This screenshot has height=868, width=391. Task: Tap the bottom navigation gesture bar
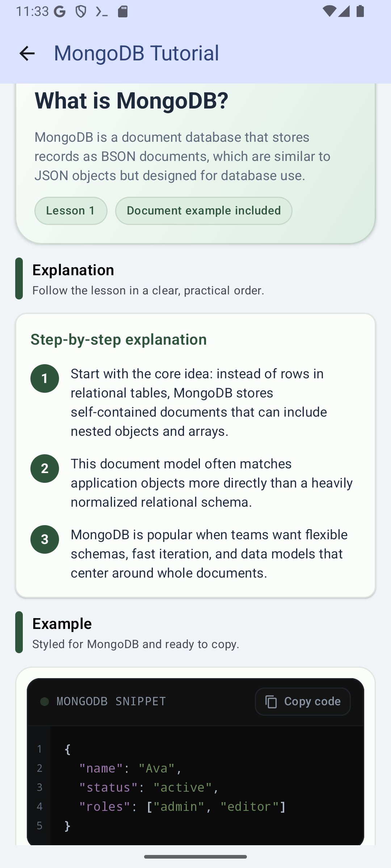(x=195, y=857)
